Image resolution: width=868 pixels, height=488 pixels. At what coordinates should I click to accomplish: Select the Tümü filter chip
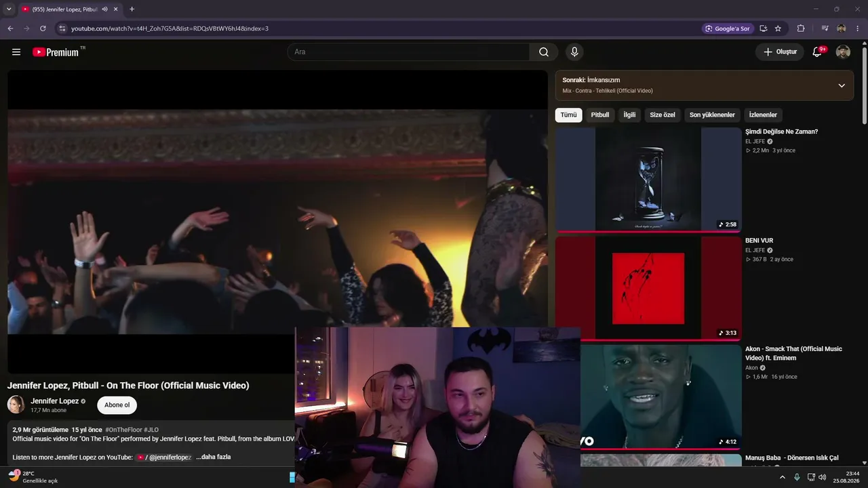[568, 115]
